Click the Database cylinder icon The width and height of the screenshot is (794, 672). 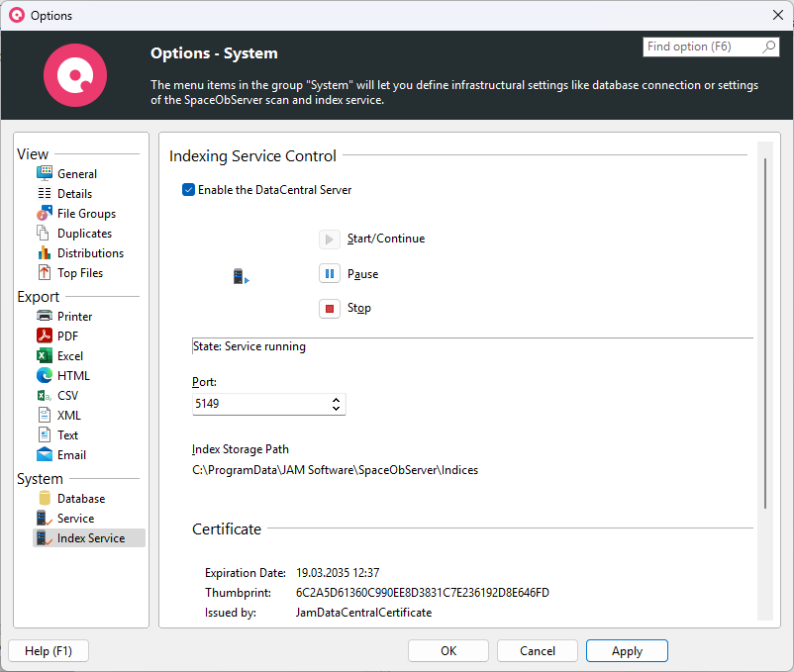(x=45, y=498)
